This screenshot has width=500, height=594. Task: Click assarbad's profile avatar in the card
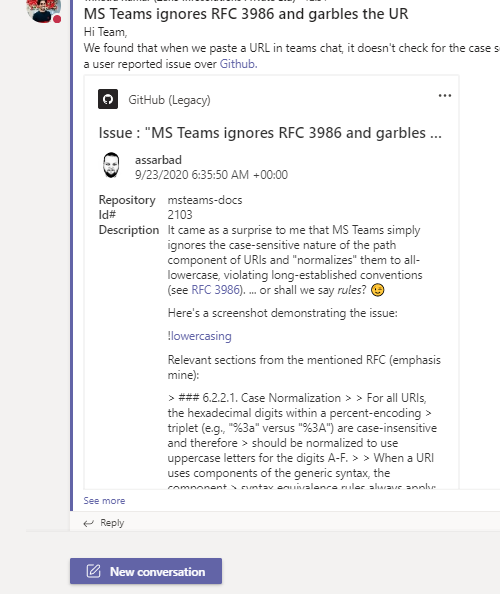[111, 166]
